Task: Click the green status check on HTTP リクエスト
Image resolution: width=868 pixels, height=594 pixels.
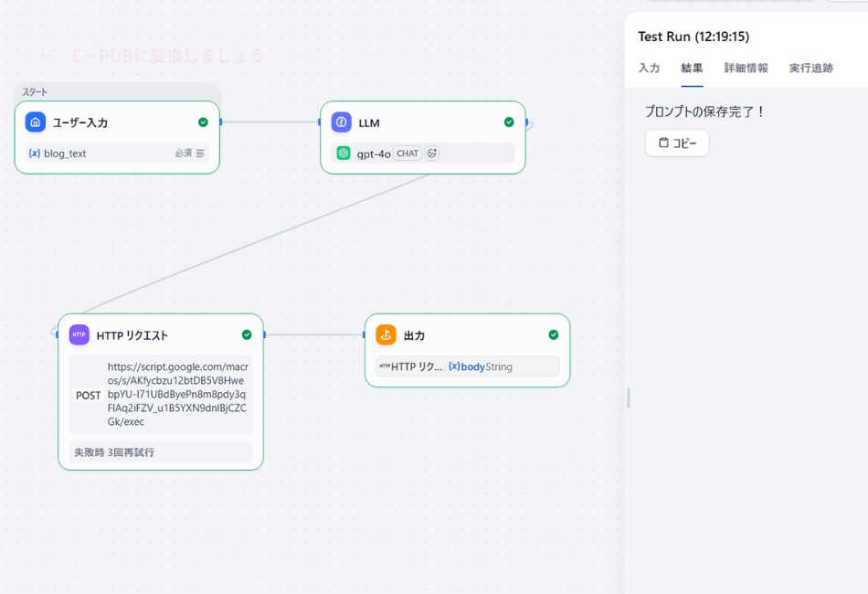Action: pos(247,335)
